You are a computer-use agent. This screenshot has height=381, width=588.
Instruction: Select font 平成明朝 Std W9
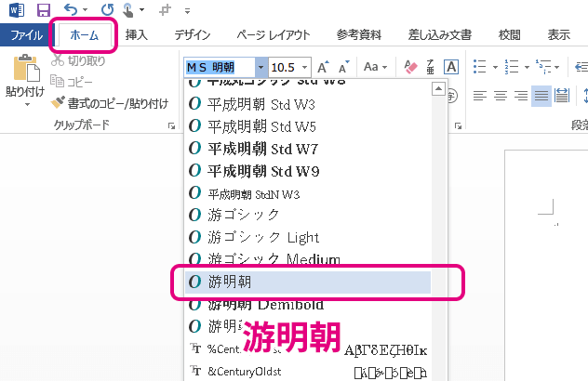point(308,171)
